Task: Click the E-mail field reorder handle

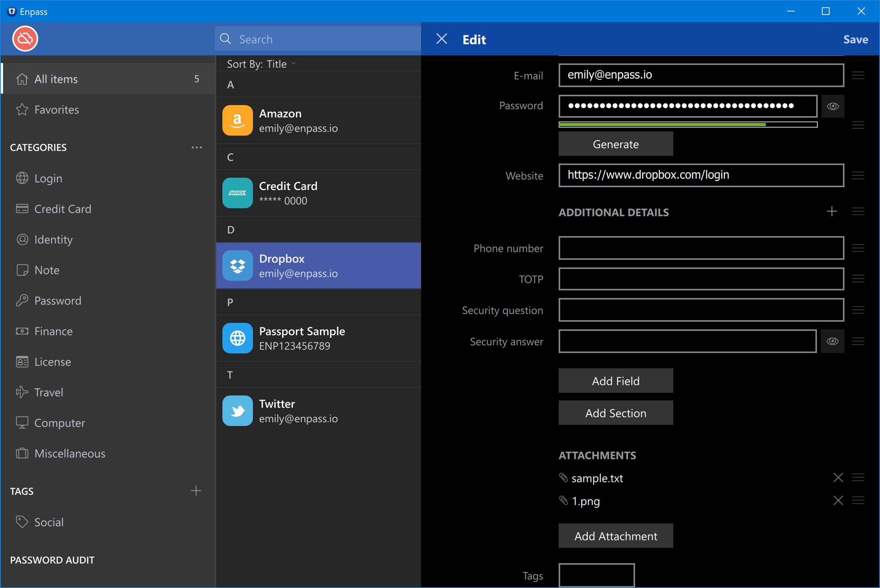Action: pos(858,75)
